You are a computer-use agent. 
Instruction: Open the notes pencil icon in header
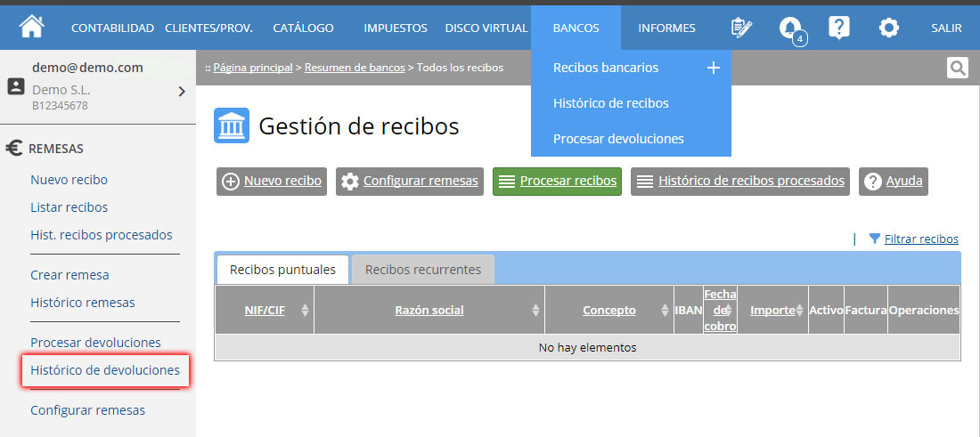coord(740,28)
